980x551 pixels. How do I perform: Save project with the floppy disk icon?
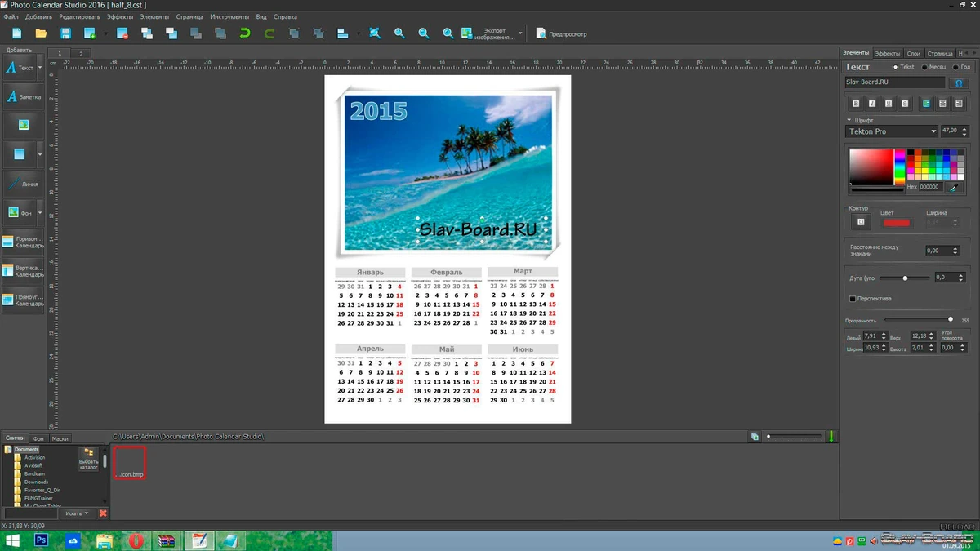point(65,33)
